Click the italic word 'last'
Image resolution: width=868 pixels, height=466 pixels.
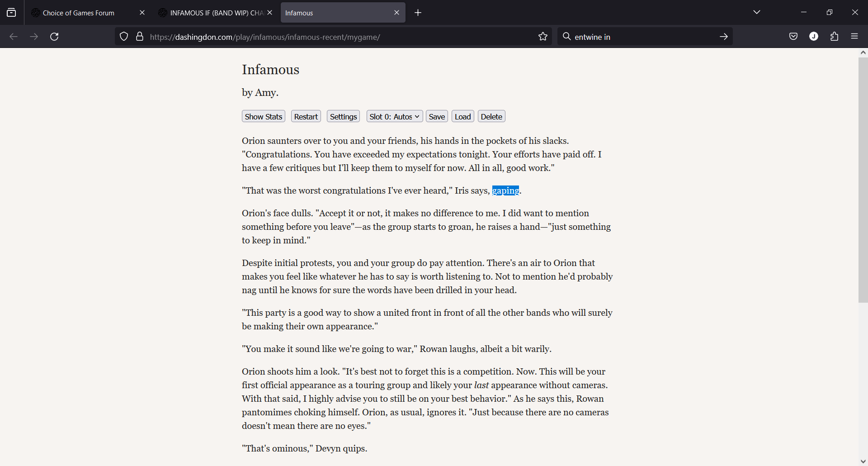481,385
